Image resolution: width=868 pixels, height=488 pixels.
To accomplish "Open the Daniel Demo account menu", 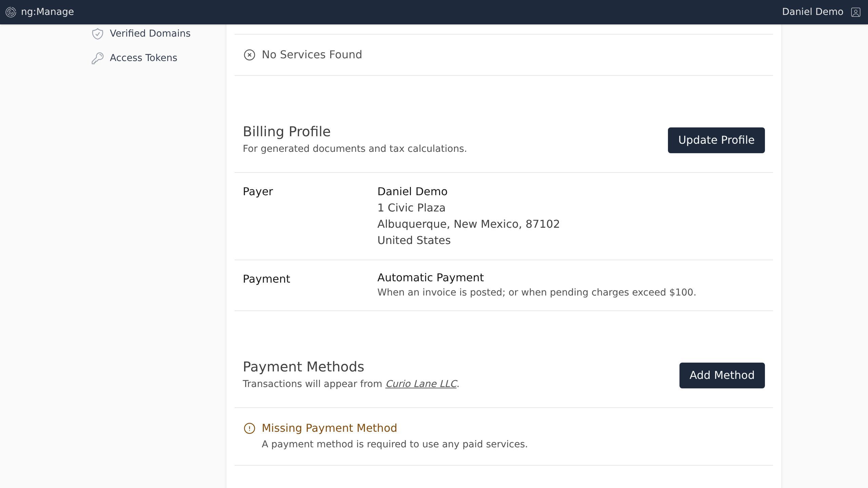I will pyautogui.click(x=812, y=12).
